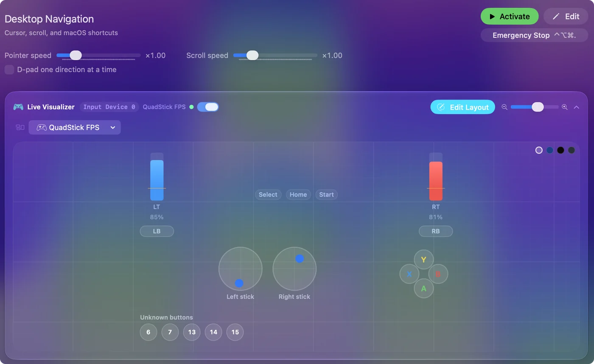
Task: Click the Start pill button
Action: pos(326,195)
